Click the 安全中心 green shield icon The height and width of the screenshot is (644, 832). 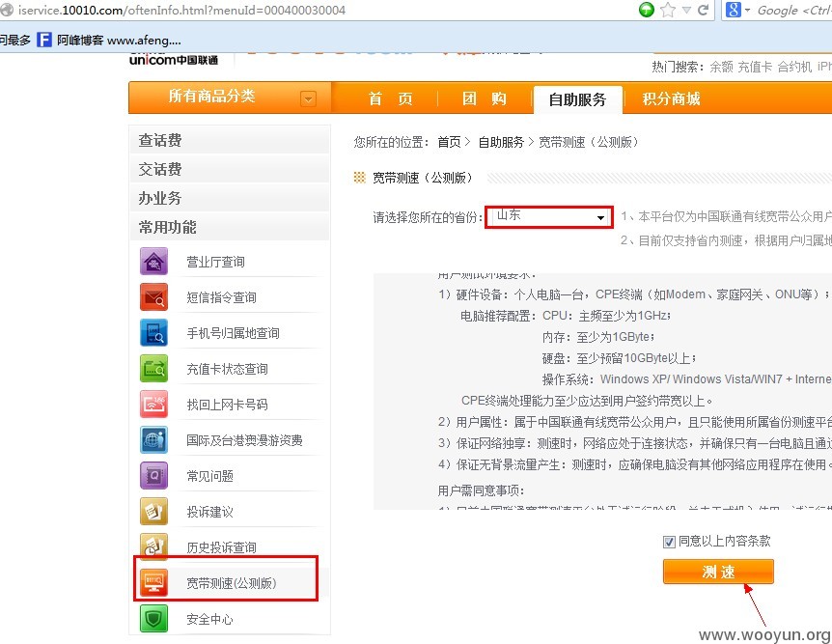click(x=153, y=619)
